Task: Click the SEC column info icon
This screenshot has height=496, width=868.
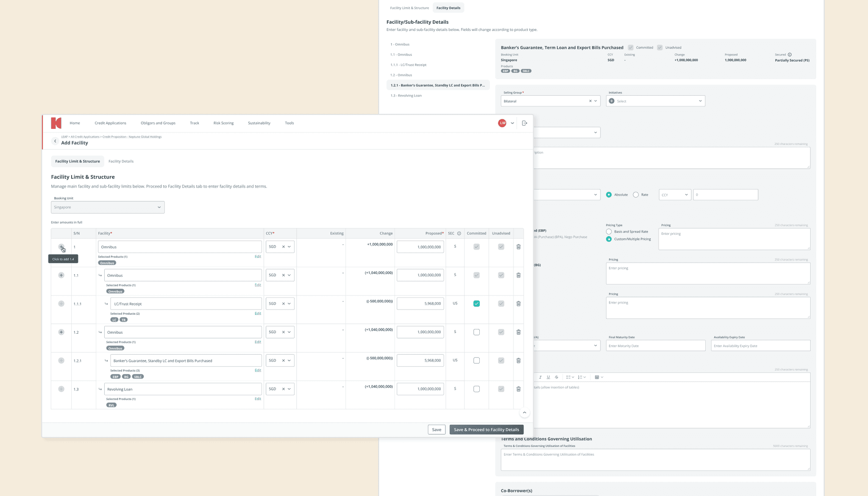Action: coord(459,233)
